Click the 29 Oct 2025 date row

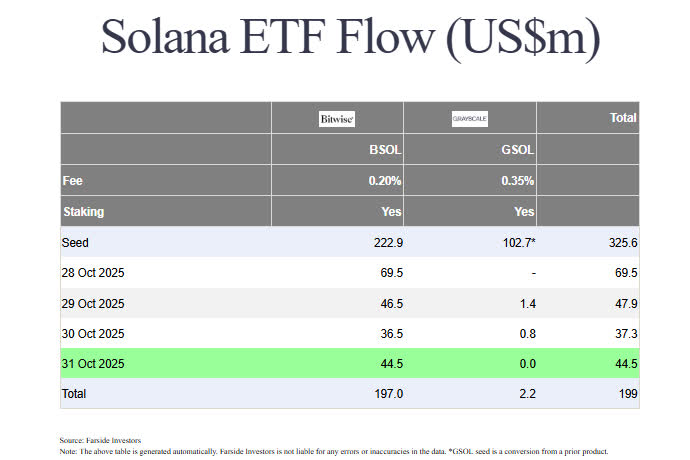tap(92, 303)
